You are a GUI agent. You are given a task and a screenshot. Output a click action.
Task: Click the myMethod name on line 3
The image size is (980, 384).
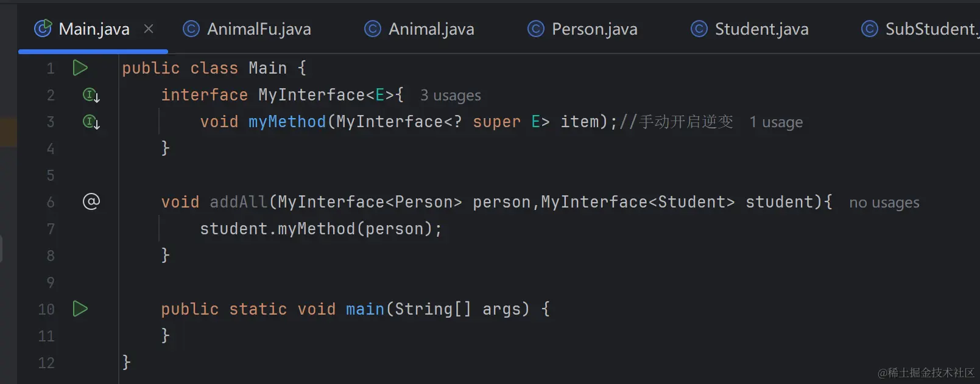tap(287, 122)
